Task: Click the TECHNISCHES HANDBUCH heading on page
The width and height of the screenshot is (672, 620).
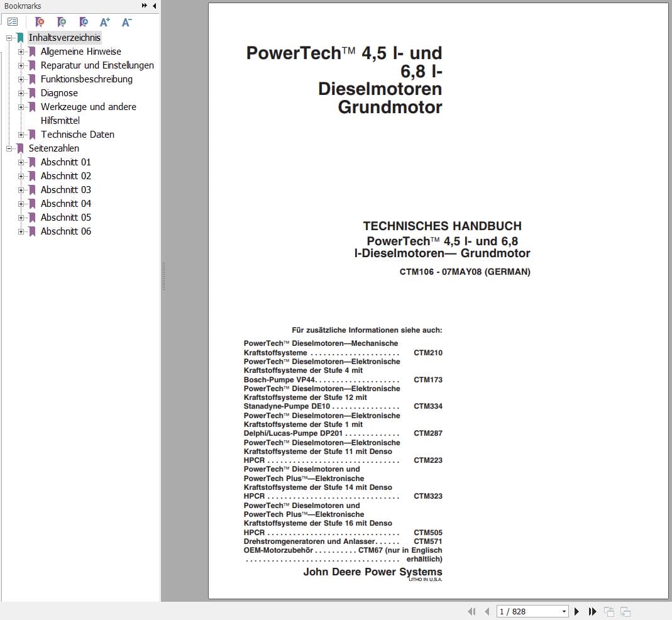Action: [x=443, y=226]
